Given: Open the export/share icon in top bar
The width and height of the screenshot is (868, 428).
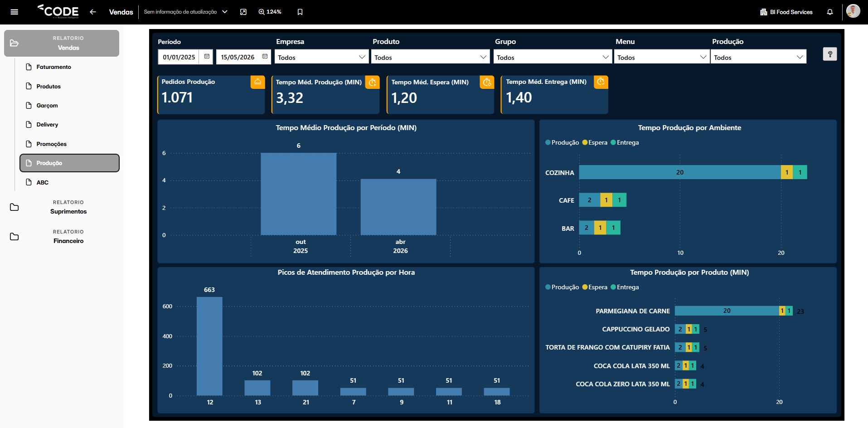Looking at the screenshot, I should click(243, 12).
